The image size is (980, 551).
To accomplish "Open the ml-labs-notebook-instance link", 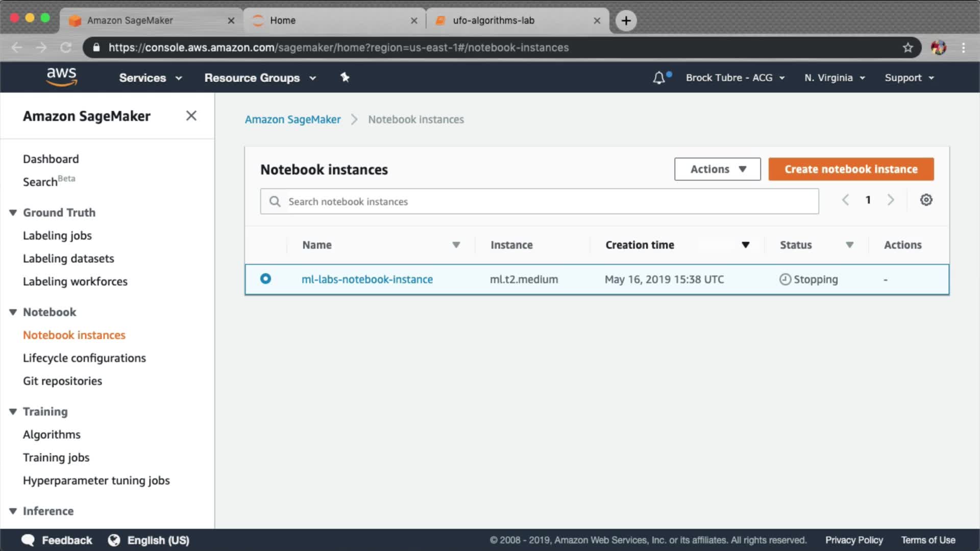I will tap(367, 280).
